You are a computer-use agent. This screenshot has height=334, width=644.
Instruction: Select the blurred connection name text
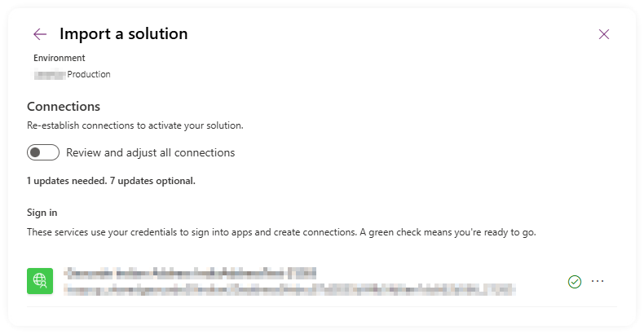point(190,273)
